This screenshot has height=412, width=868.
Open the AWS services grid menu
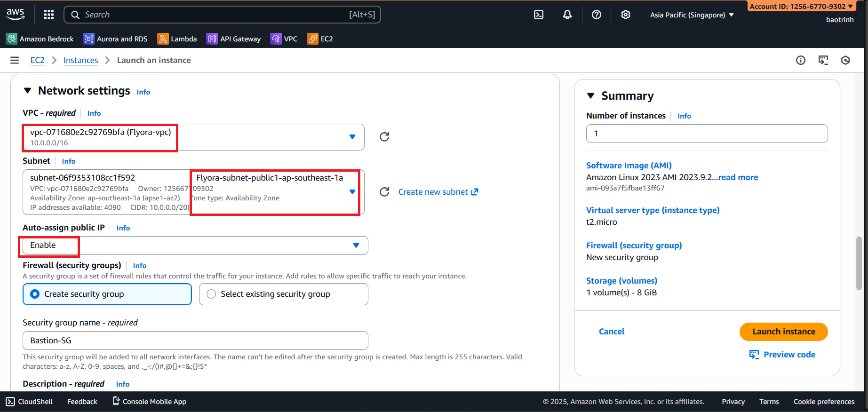49,15
